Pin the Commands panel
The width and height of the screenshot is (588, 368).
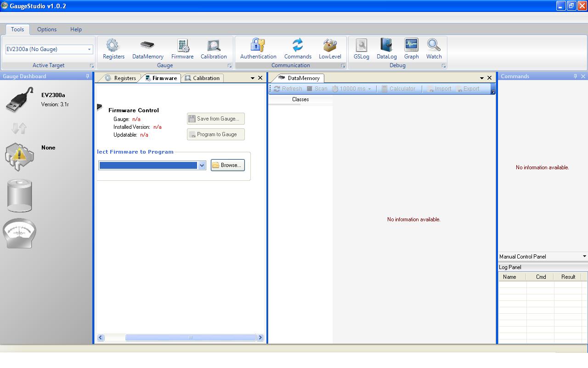(x=575, y=76)
